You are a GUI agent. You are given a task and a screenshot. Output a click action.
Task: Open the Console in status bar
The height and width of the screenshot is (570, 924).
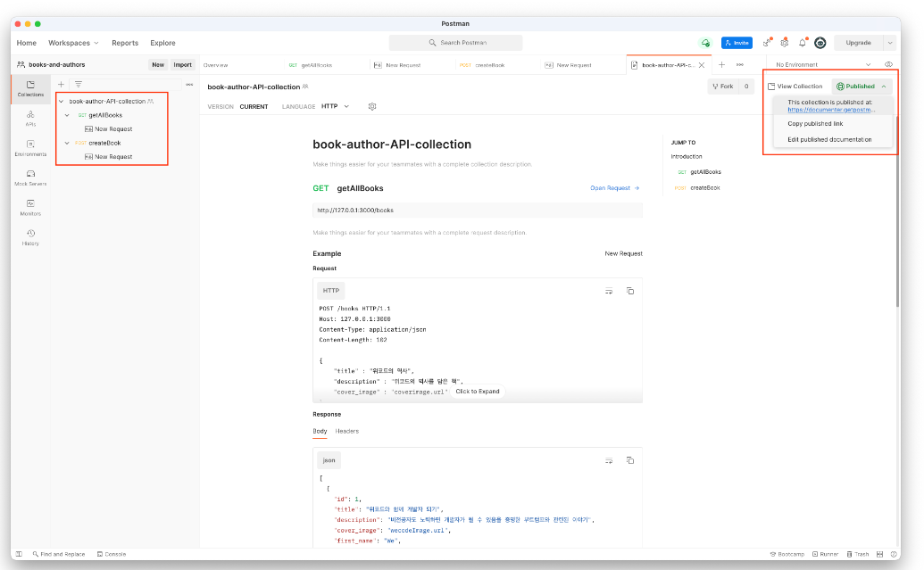coord(112,554)
